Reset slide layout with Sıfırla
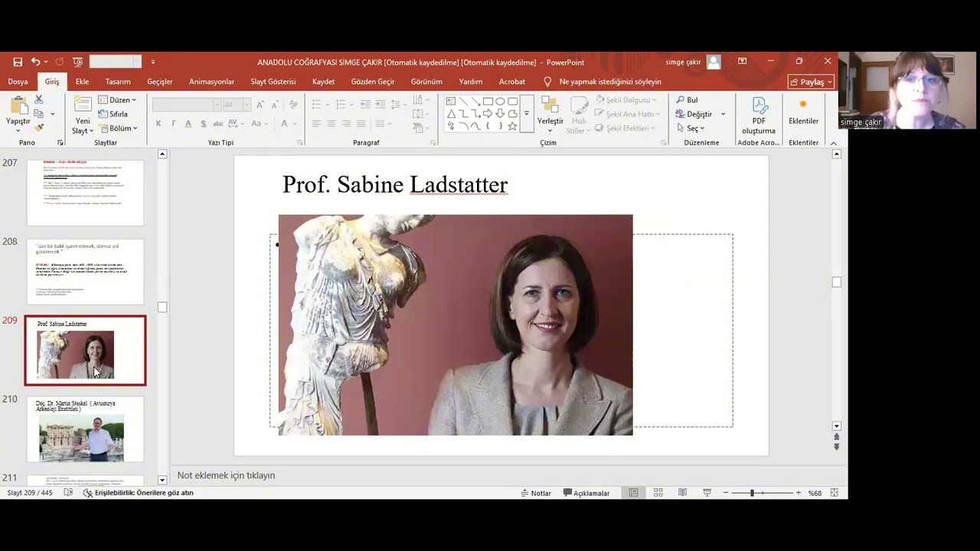Viewport: 980px width, 551px height. point(113,114)
